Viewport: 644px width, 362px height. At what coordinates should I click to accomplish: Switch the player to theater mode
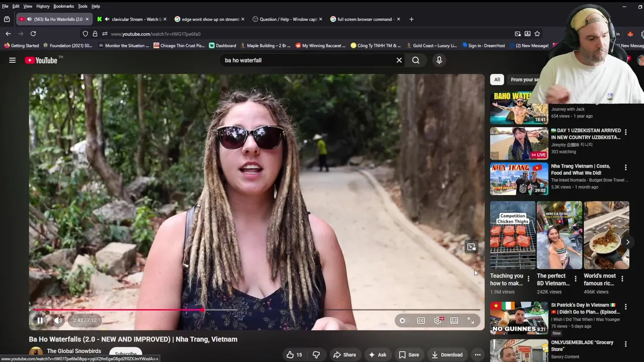pyautogui.click(x=454, y=320)
